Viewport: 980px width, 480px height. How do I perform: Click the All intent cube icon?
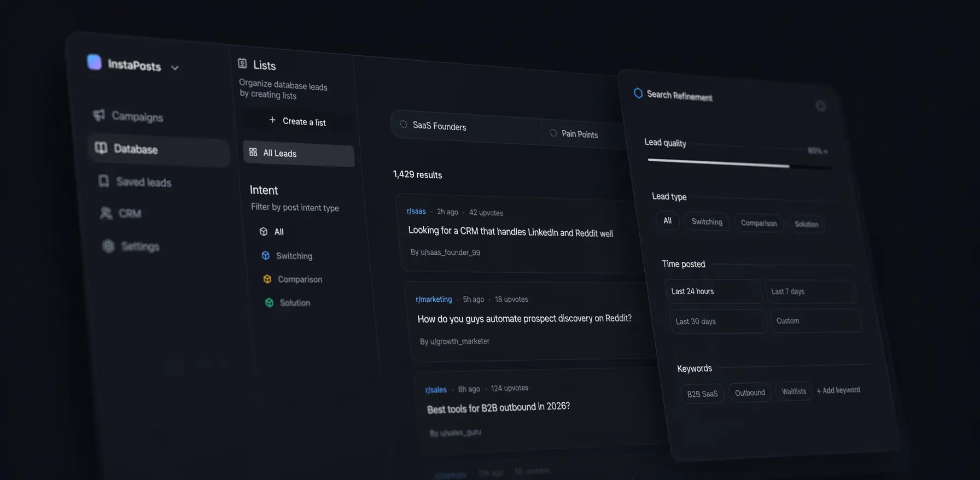pyautogui.click(x=264, y=231)
